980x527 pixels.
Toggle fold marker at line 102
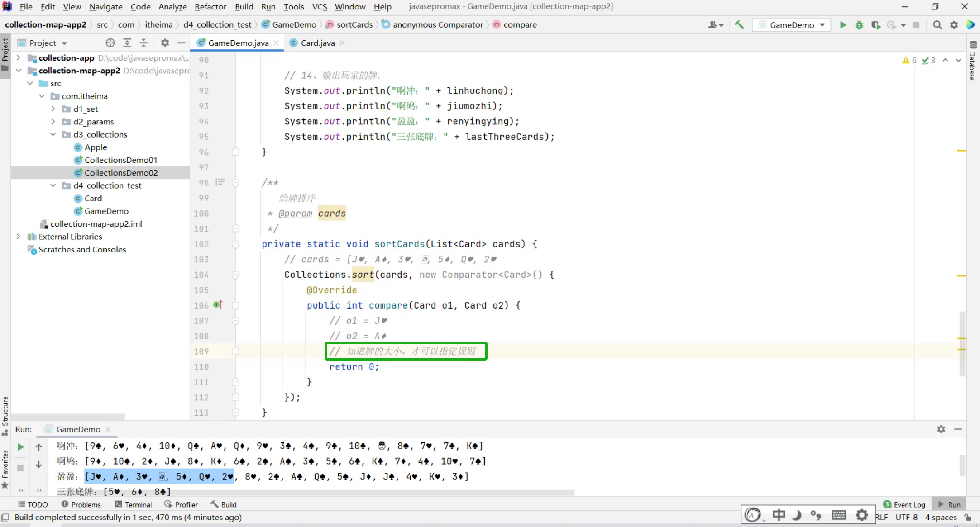(x=235, y=244)
